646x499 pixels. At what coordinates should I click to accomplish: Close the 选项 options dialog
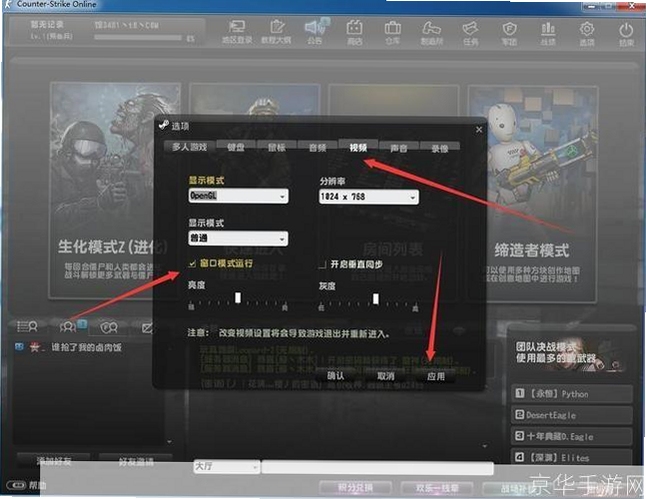tap(479, 129)
